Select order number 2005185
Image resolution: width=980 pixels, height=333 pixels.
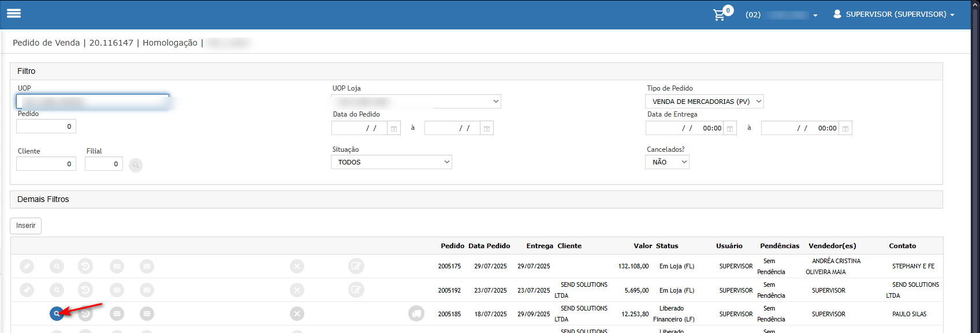click(449, 314)
